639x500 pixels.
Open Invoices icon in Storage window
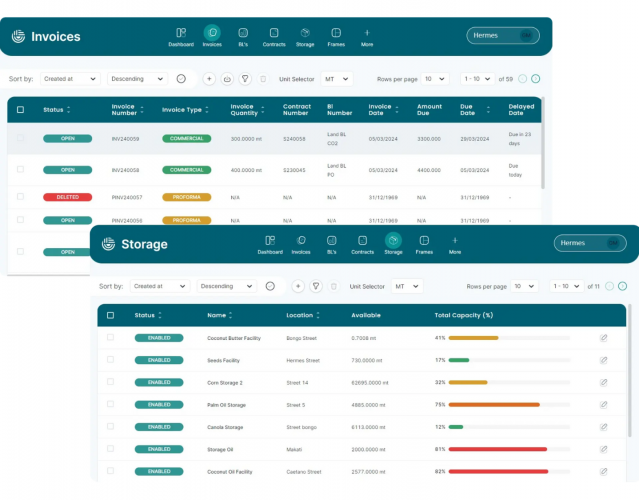(x=301, y=240)
